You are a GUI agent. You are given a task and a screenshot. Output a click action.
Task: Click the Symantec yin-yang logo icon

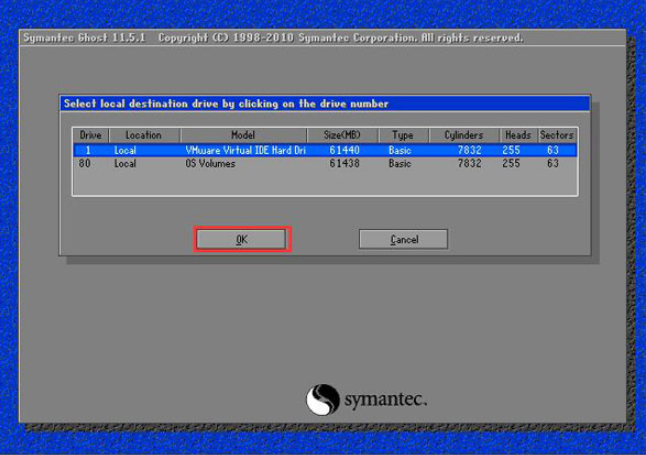click(323, 399)
